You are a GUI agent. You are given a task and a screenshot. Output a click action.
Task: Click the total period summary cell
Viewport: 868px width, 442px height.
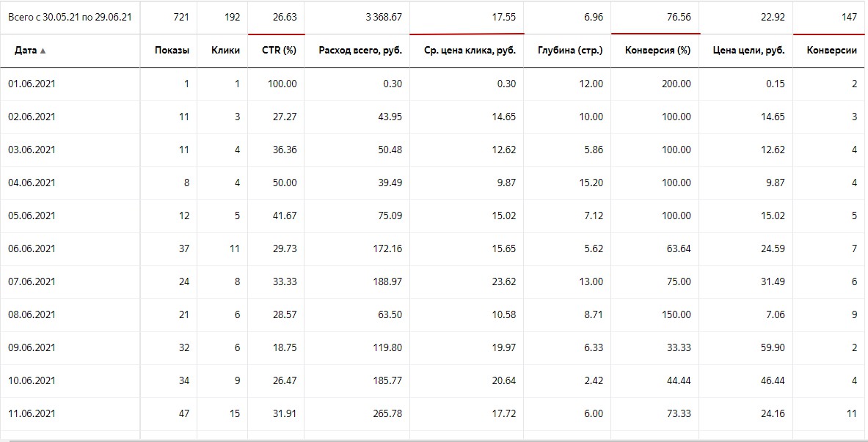70,18
